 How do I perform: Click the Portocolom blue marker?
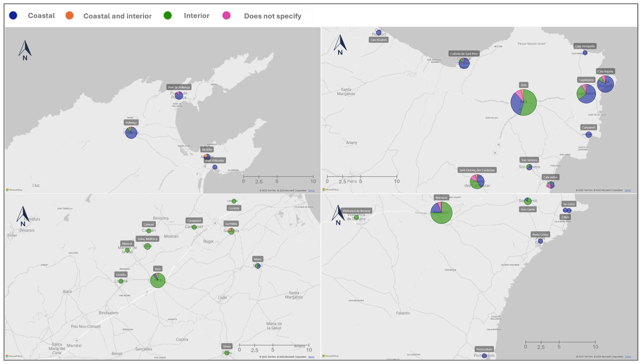click(x=484, y=355)
